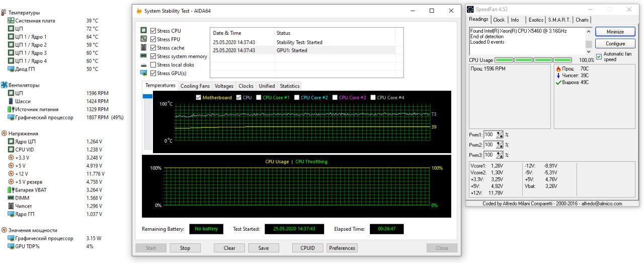Click the SpeedFan log scrollbar down arrow

point(589,51)
